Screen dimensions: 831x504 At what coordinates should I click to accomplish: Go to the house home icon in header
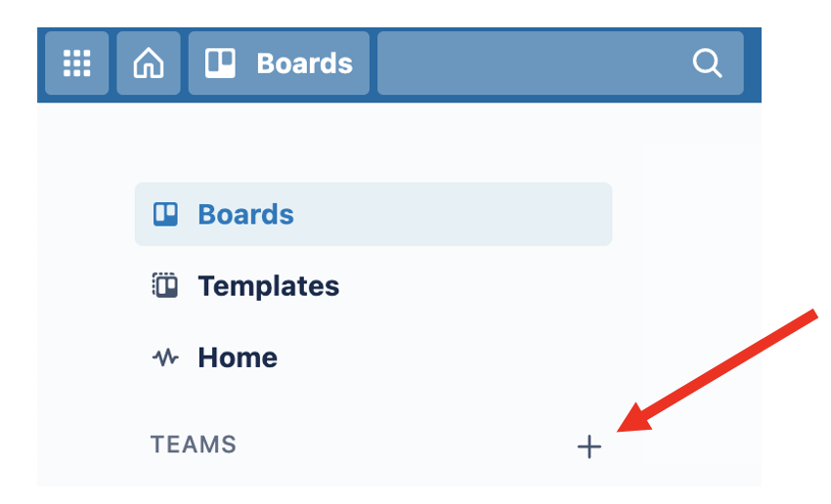point(149,63)
